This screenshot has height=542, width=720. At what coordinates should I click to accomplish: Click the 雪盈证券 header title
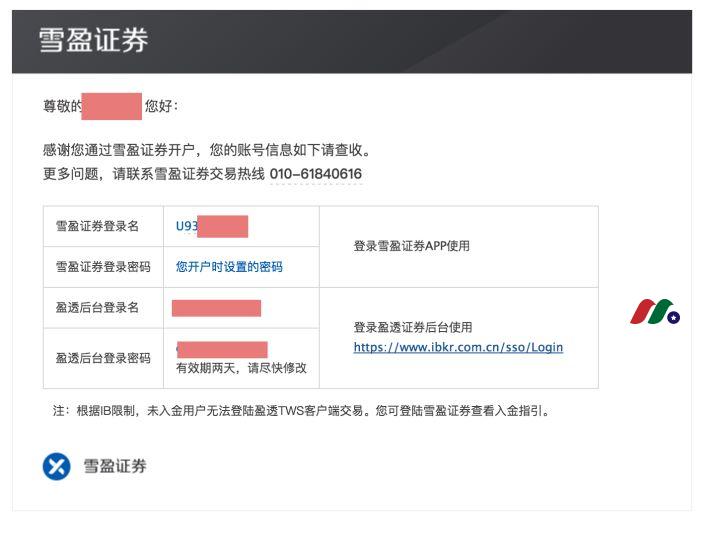(x=93, y=40)
